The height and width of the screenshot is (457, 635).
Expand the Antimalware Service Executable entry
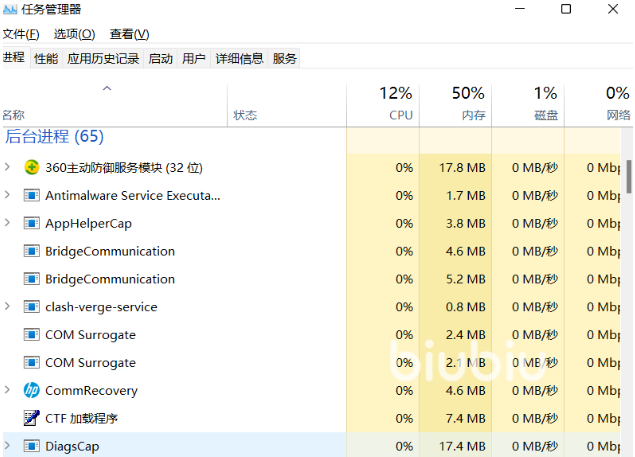[8, 195]
